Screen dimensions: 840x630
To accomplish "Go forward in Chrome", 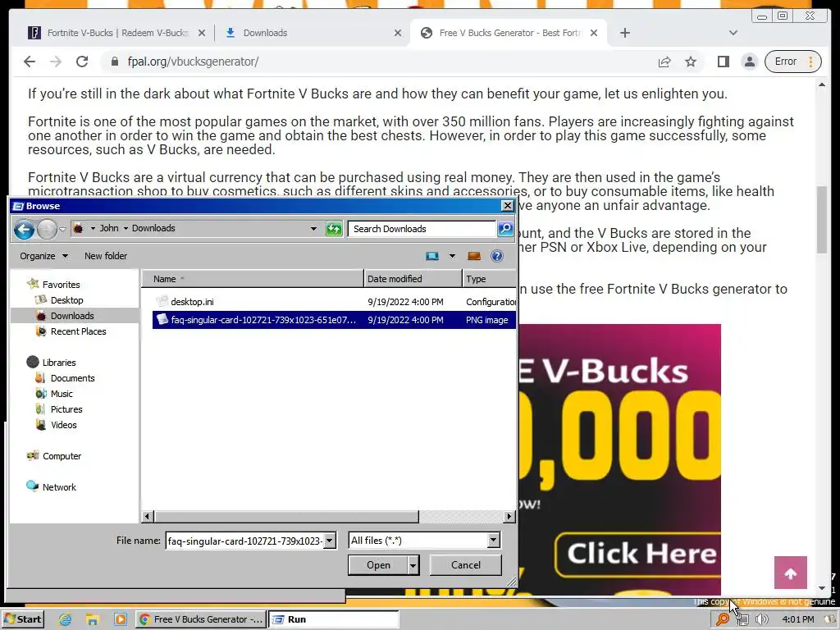I will coord(56,62).
